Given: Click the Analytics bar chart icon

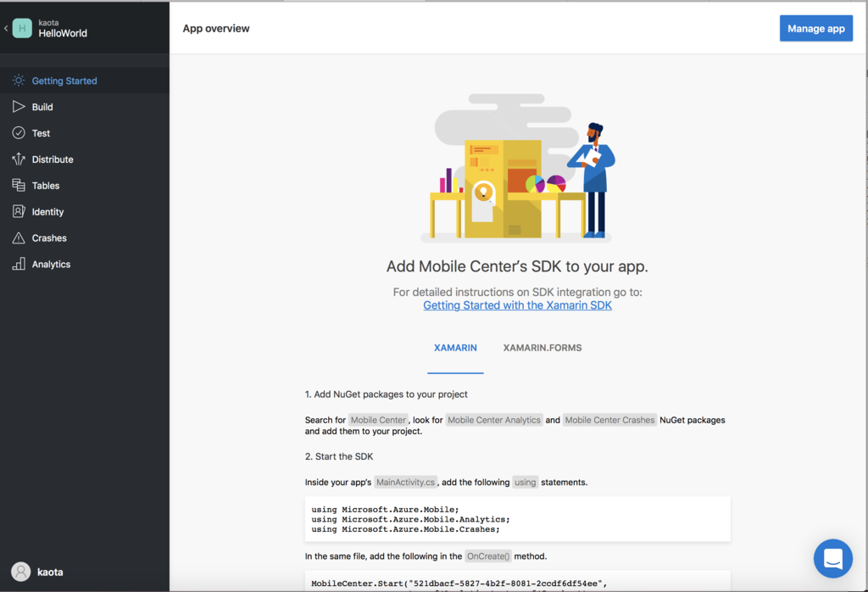Looking at the screenshot, I should [19, 264].
